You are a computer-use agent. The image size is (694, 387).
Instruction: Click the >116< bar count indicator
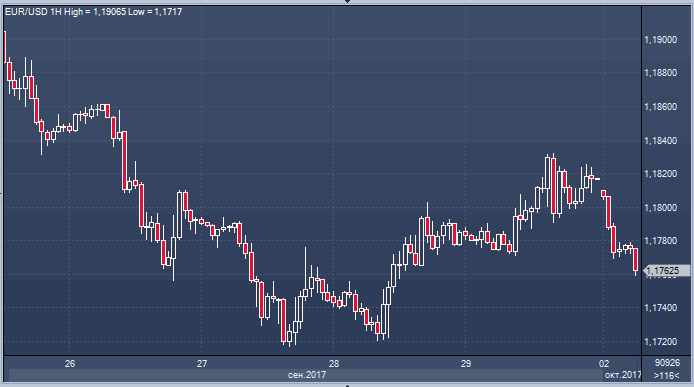[667, 375]
